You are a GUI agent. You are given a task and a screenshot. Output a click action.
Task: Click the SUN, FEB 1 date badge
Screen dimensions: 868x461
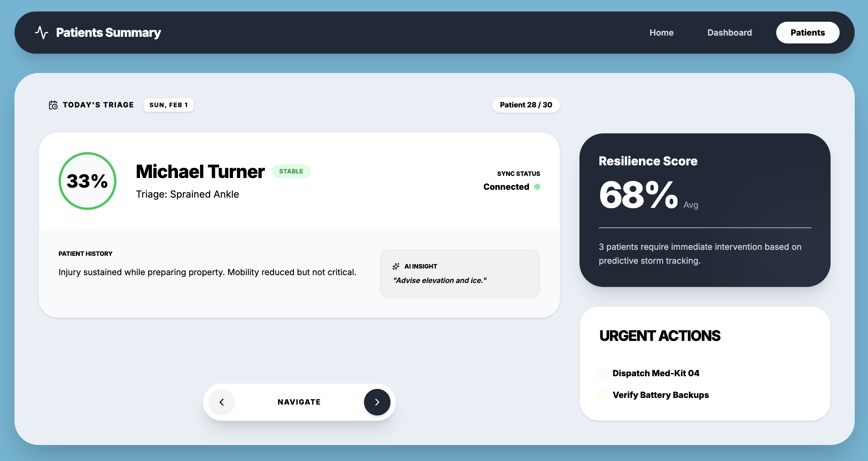click(168, 105)
